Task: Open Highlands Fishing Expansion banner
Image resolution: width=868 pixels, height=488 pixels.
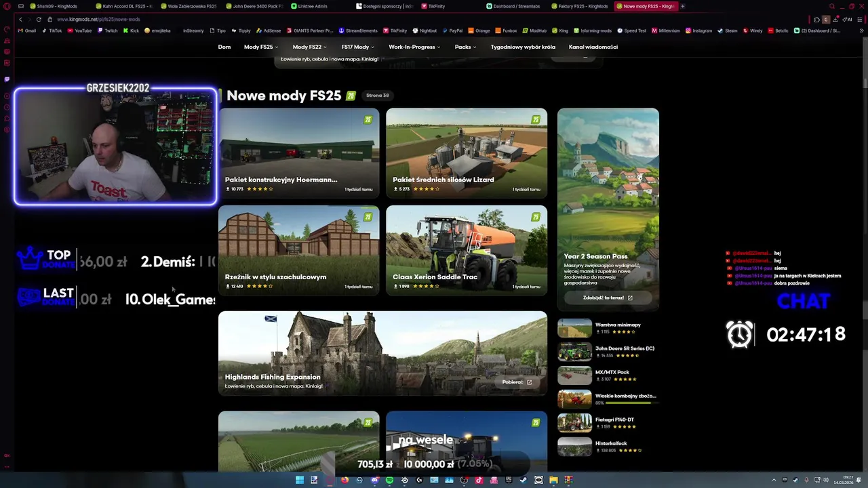Action: [382, 353]
